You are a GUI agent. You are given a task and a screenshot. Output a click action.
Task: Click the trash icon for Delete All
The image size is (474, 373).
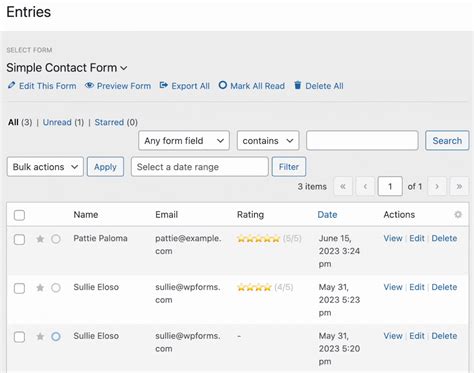point(297,85)
